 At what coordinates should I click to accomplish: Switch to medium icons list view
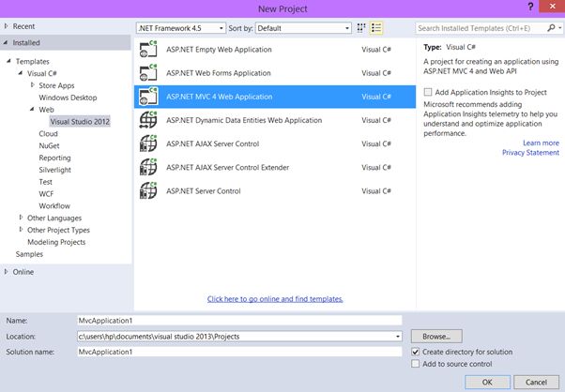(376, 28)
